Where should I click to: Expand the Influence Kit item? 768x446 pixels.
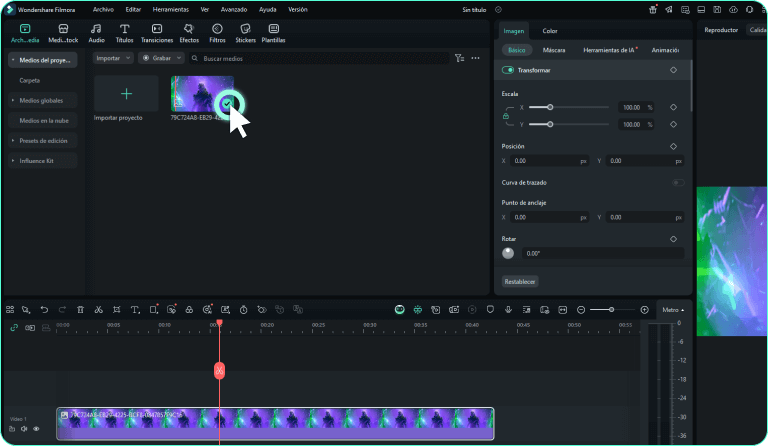coord(13,161)
